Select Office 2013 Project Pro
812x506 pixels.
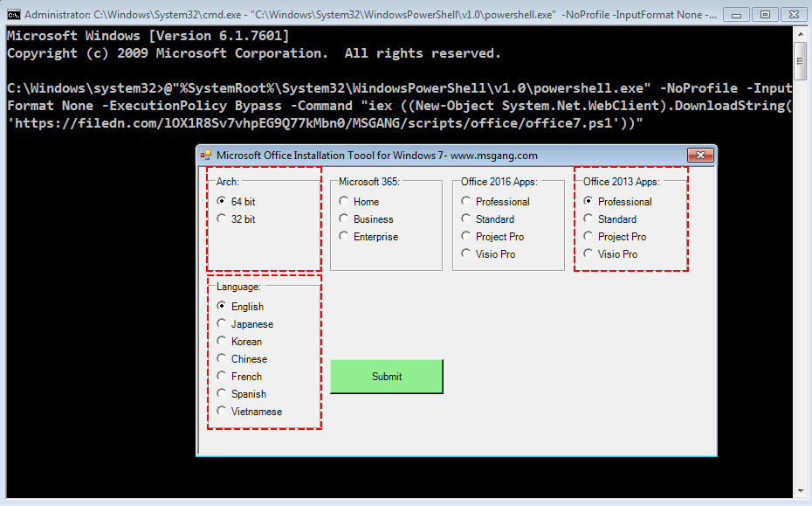pyautogui.click(x=615, y=237)
